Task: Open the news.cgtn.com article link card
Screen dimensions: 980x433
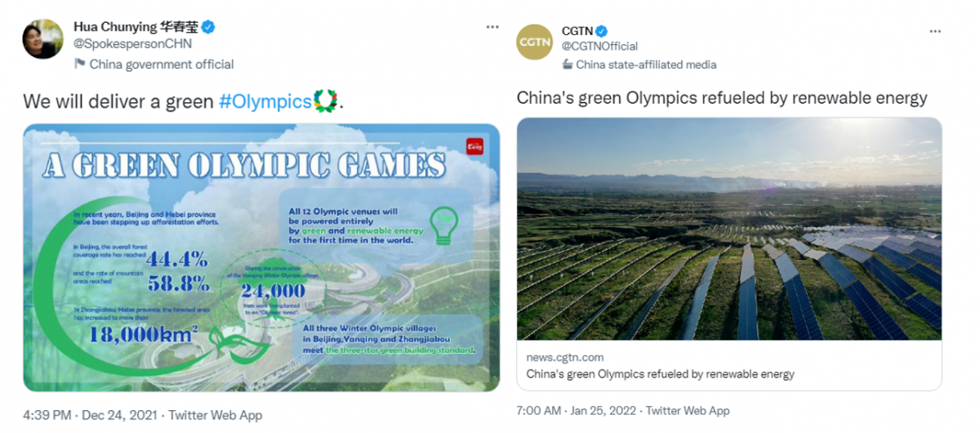Action: pyautogui.click(x=729, y=365)
